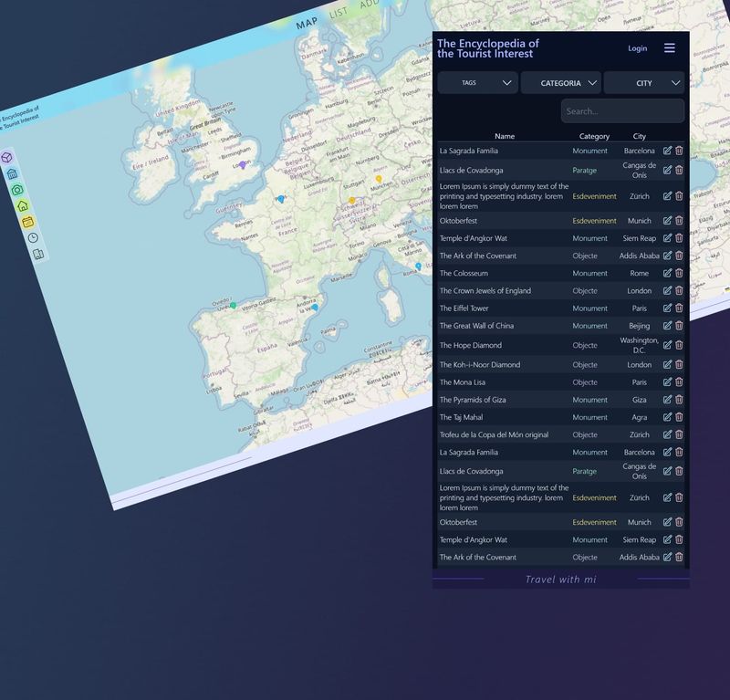Click the green camera icon in map sidebar

point(17,190)
